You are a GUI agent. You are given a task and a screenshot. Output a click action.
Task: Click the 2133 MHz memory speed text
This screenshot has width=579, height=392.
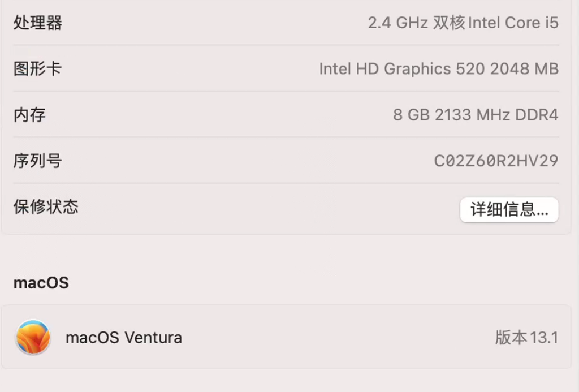(x=472, y=115)
